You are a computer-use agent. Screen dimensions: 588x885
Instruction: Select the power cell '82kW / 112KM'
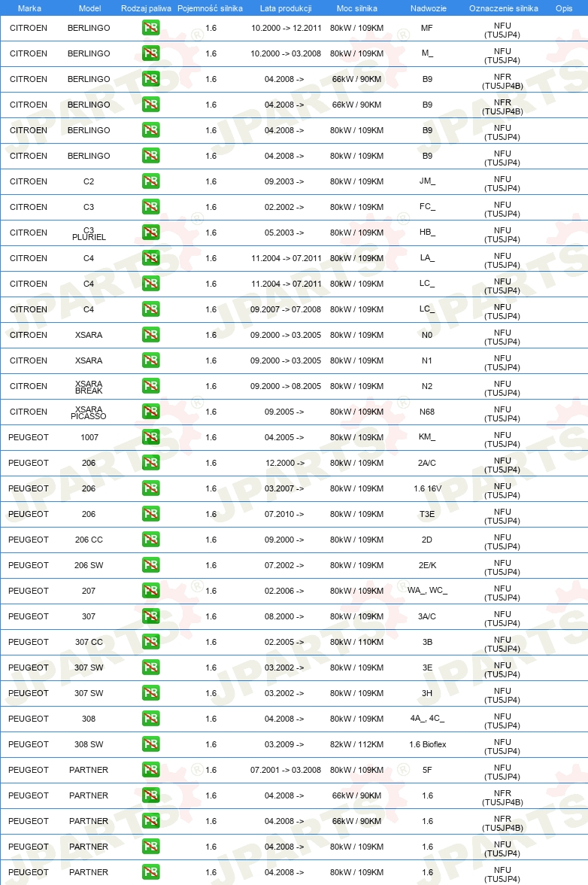point(357,744)
